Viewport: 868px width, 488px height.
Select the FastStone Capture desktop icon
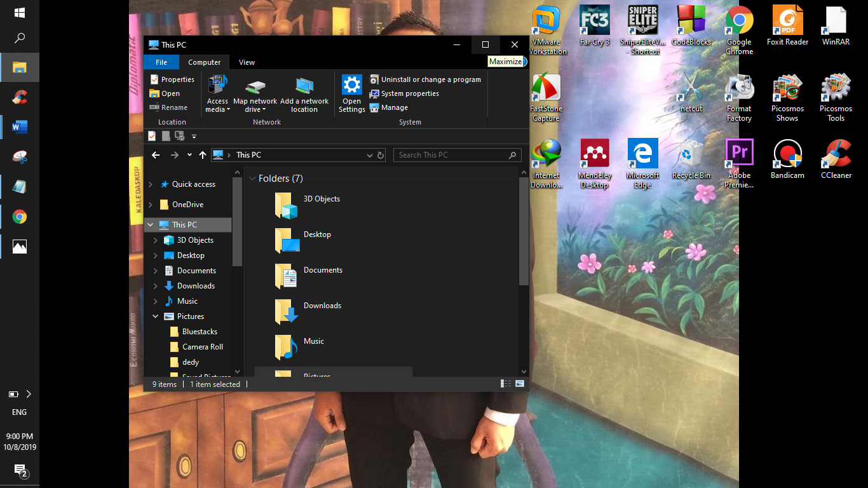tap(546, 97)
